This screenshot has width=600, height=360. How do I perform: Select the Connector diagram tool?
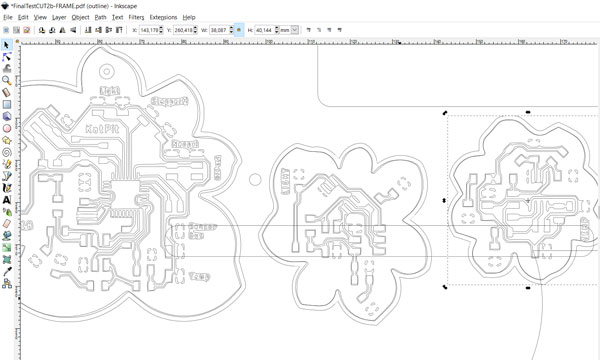point(7,283)
